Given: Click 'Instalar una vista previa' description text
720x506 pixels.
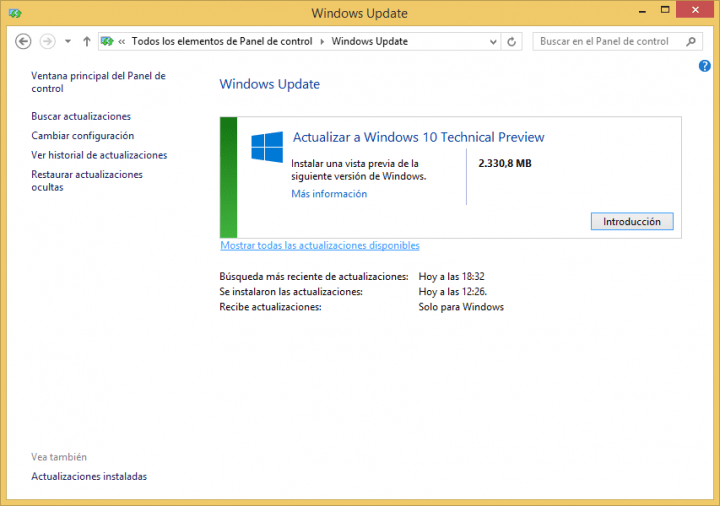Looking at the screenshot, I should point(359,170).
